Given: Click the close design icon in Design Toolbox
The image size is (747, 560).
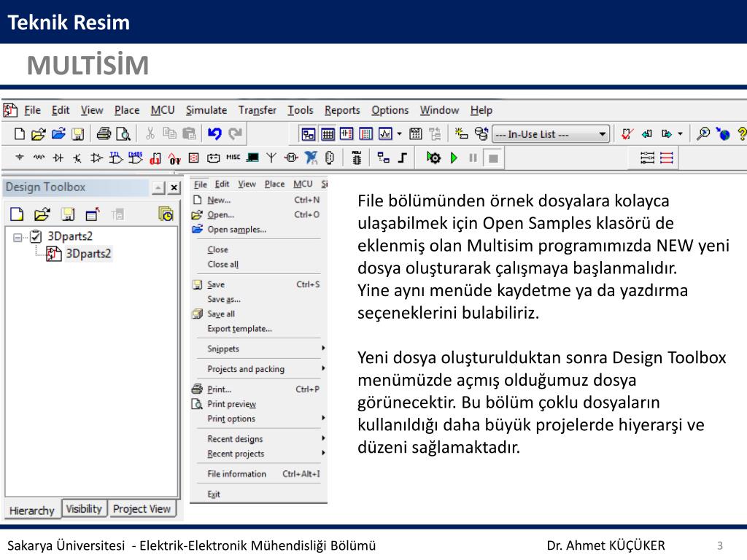Looking at the screenshot, I should [x=93, y=214].
